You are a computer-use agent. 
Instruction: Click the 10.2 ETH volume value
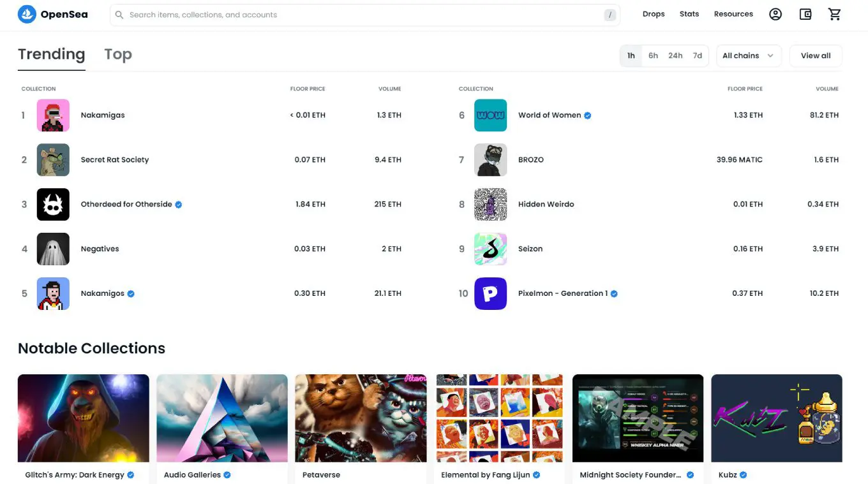click(824, 294)
